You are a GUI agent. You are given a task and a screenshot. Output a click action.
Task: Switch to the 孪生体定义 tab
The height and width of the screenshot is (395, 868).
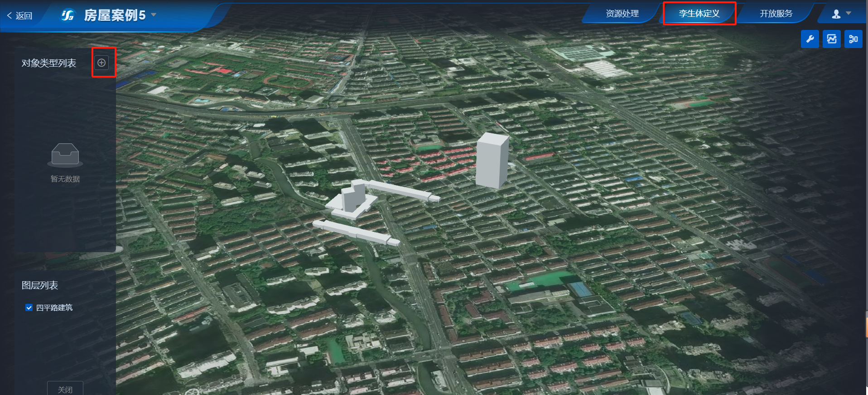pyautogui.click(x=699, y=14)
